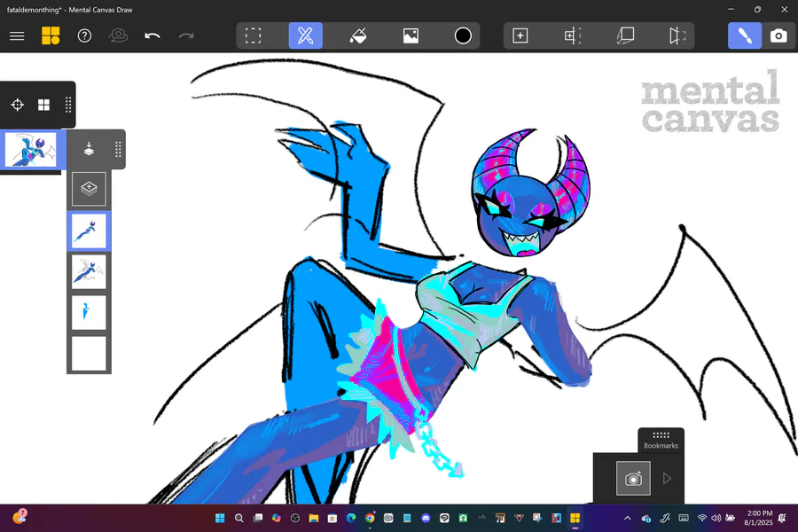Select the second layer with wings sketch

click(89, 272)
